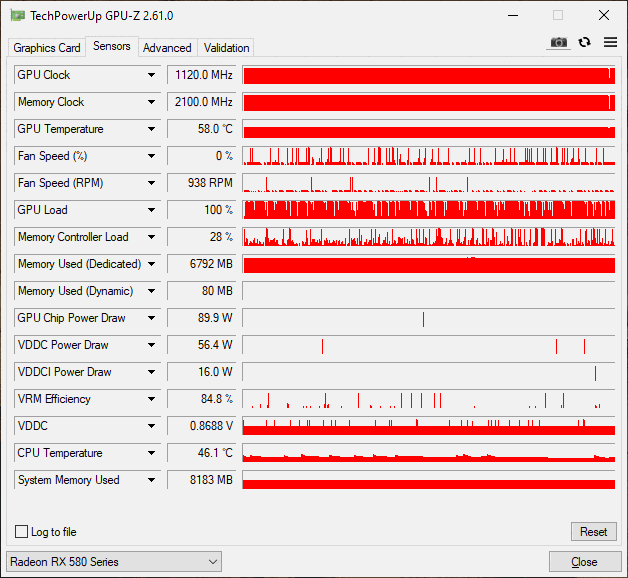
Task: Minimize the GPU-Z window
Action: click(513, 16)
